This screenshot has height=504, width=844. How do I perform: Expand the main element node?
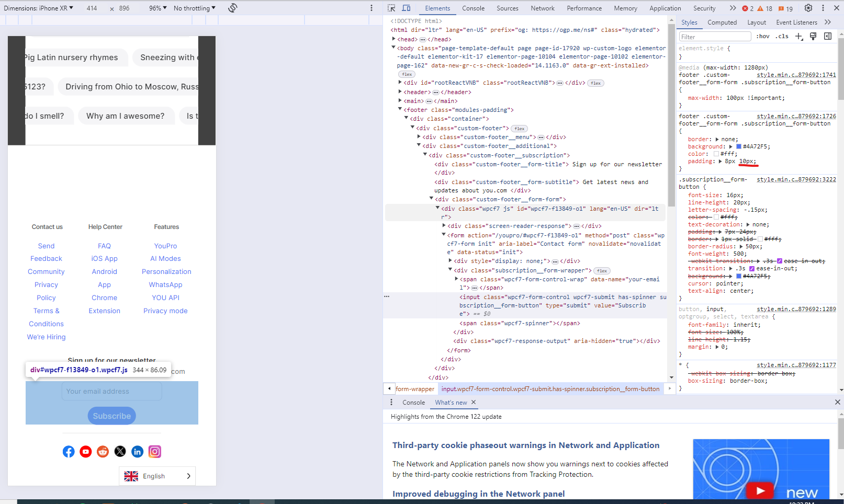point(400,101)
